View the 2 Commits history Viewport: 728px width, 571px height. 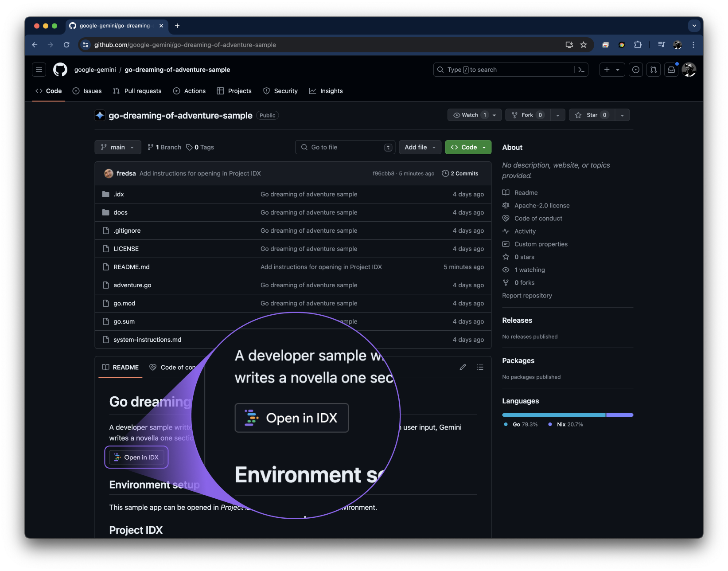460,173
